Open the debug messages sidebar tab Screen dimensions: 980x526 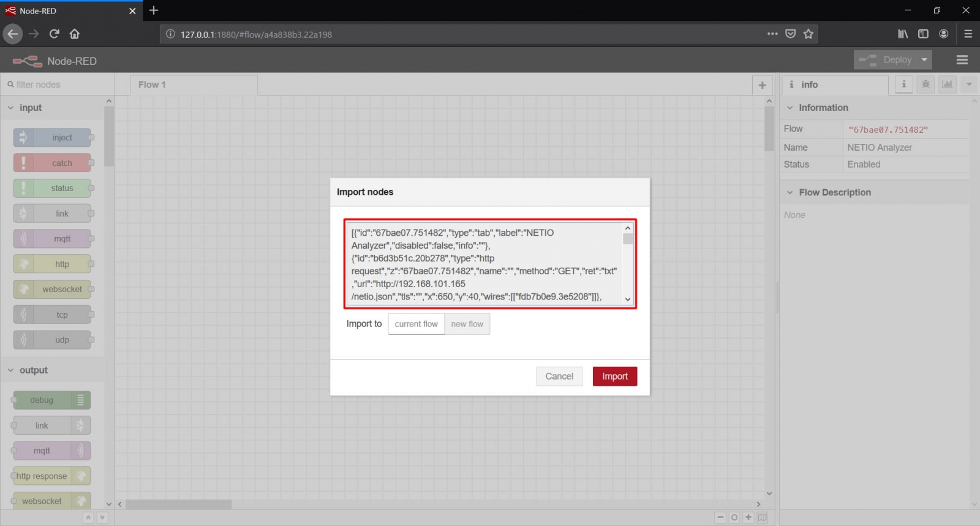925,85
